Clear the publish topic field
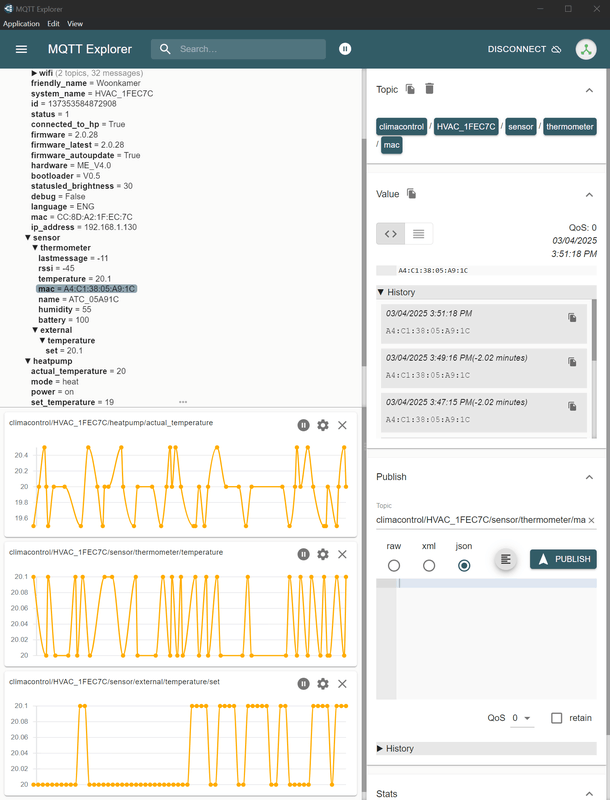This screenshot has height=800, width=610. 591,520
